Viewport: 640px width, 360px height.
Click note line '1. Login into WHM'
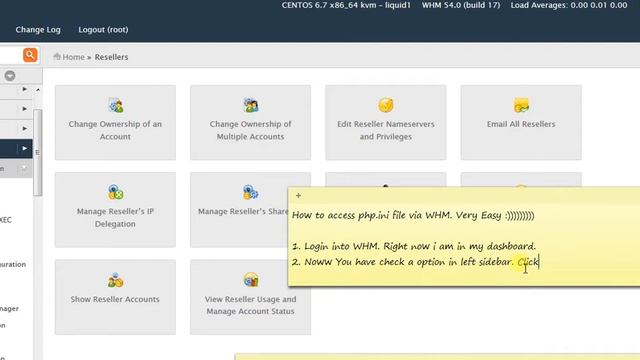click(x=414, y=246)
